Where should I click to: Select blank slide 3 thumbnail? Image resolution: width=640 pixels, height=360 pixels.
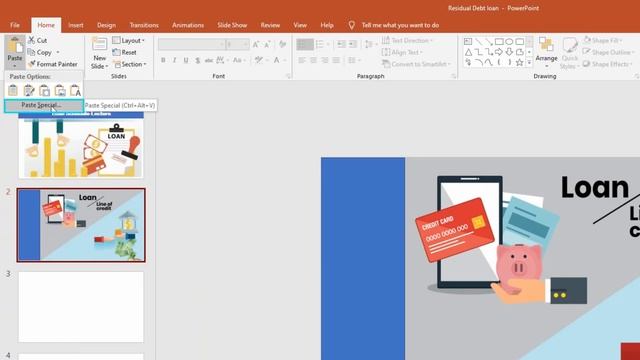point(81,307)
